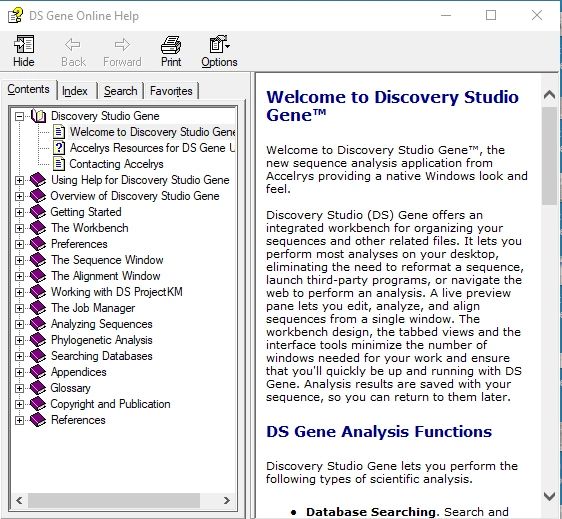Click purple book icon for Preferences
The width and height of the screenshot is (562, 519).
pos(38,244)
